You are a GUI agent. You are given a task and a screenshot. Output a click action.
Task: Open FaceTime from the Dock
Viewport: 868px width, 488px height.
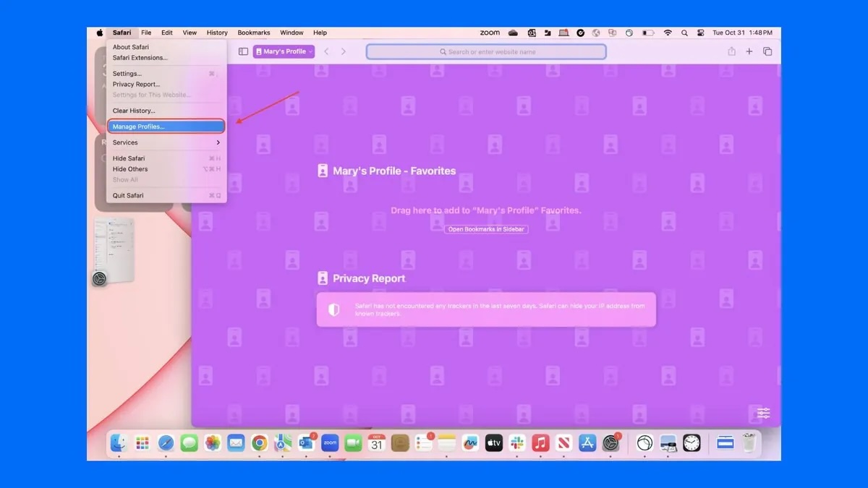coord(353,443)
